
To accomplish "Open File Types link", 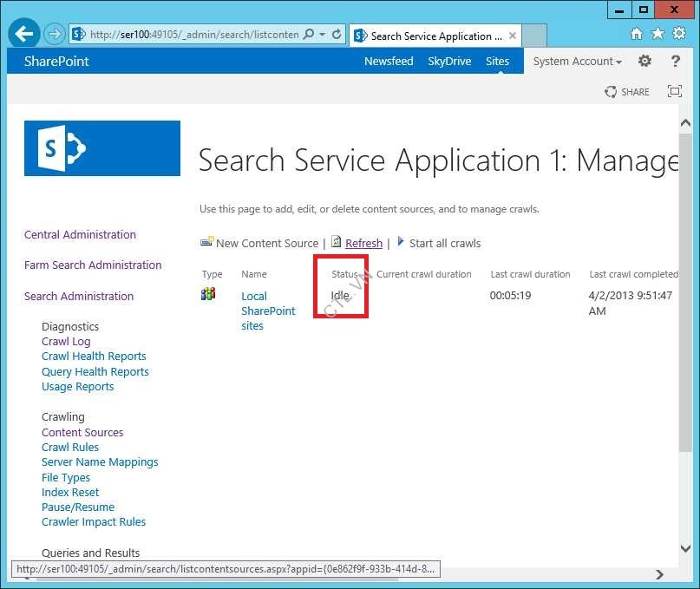I will pos(66,478).
